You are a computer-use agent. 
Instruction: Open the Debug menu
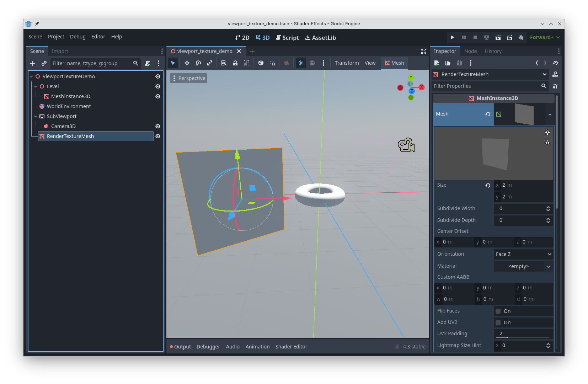pos(78,37)
